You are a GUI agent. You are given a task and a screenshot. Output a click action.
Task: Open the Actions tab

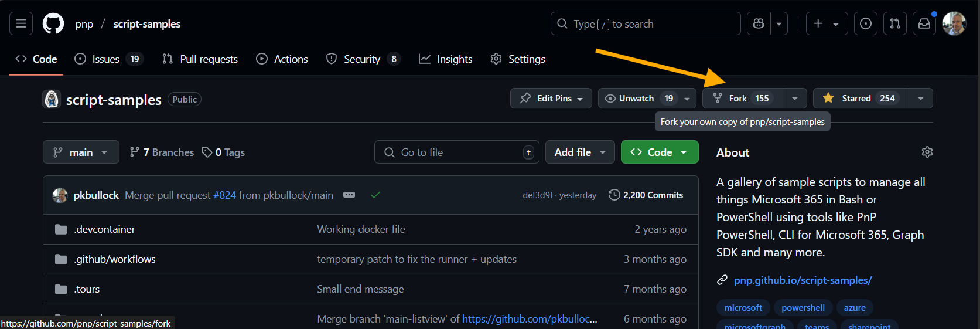point(282,59)
